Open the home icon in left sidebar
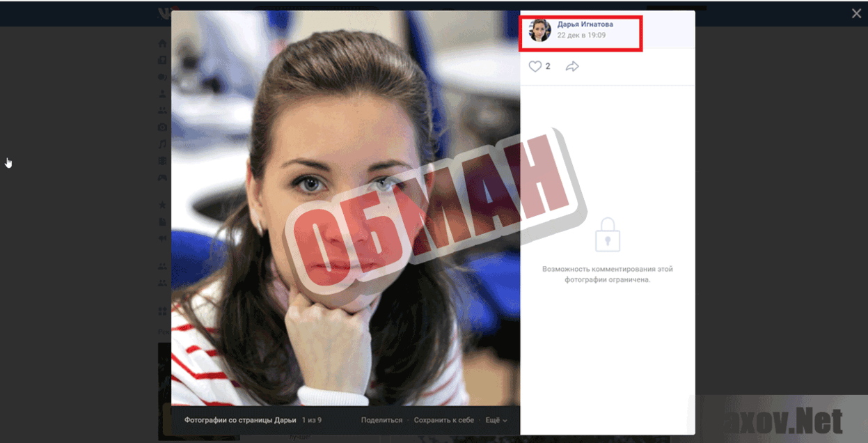The image size is (868, 443). pyautogui.click(x=162, y=44)
